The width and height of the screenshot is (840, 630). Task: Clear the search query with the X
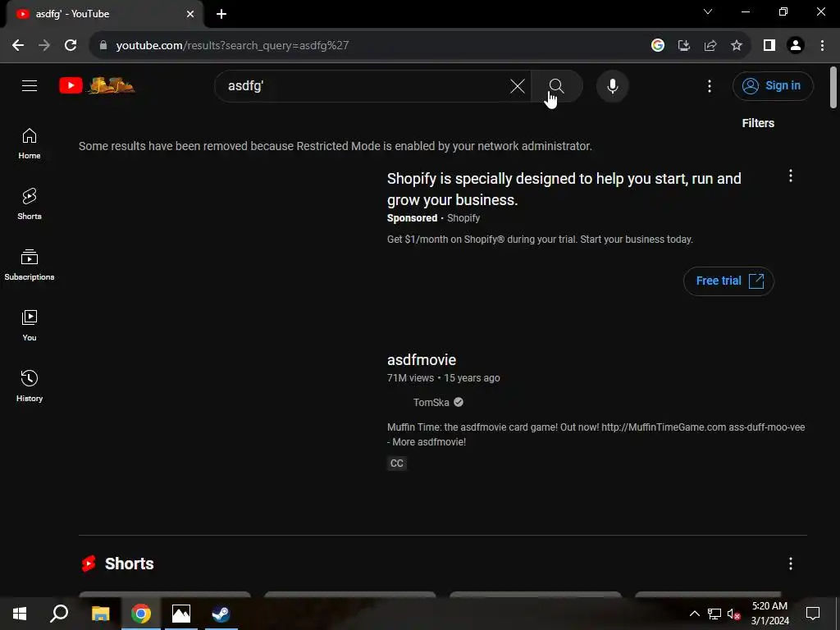[517, 85]
